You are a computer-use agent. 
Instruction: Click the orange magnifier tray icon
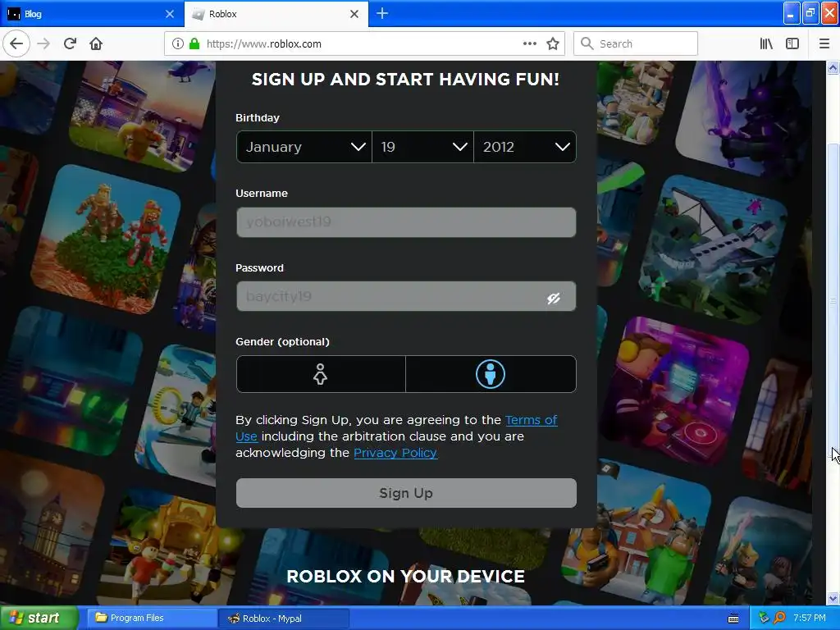point(779,618)
